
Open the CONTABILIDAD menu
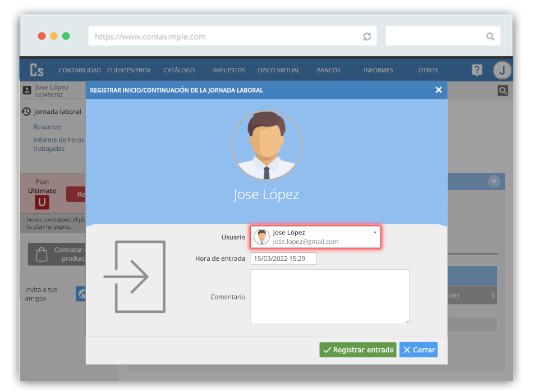(80, 70)
